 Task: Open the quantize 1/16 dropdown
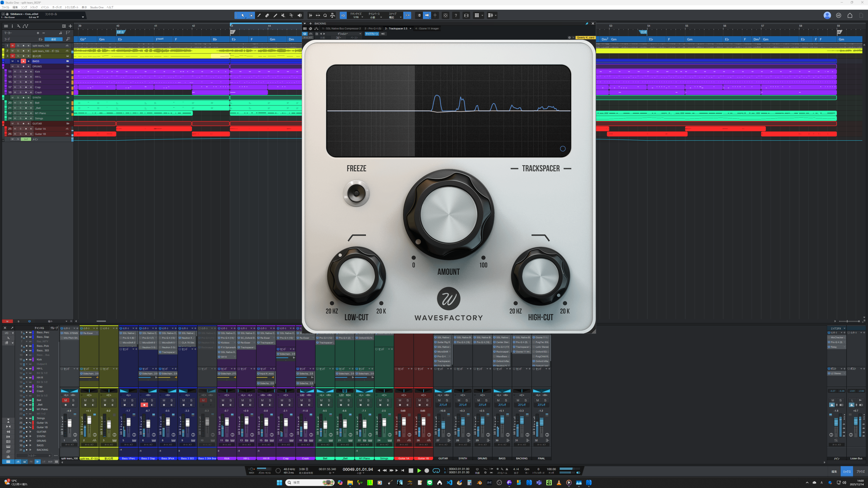point(357,17)
